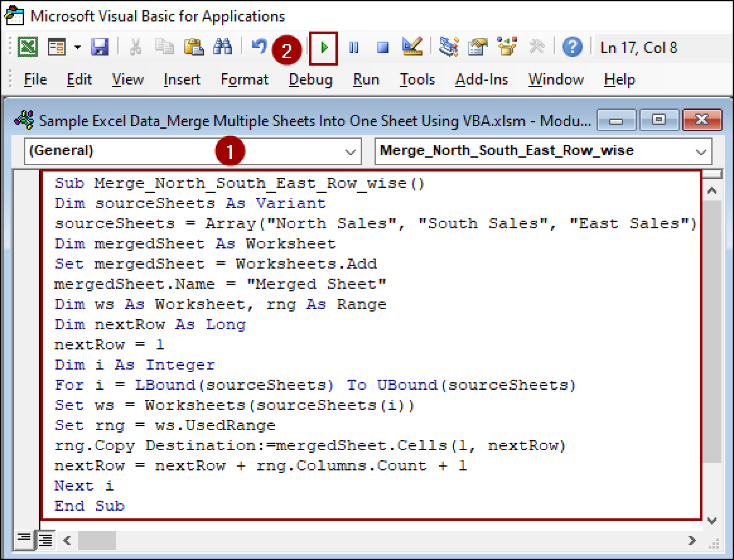Click the Paste toolbar icon
This screenshot has height=560, width=734.
[194, 47]
